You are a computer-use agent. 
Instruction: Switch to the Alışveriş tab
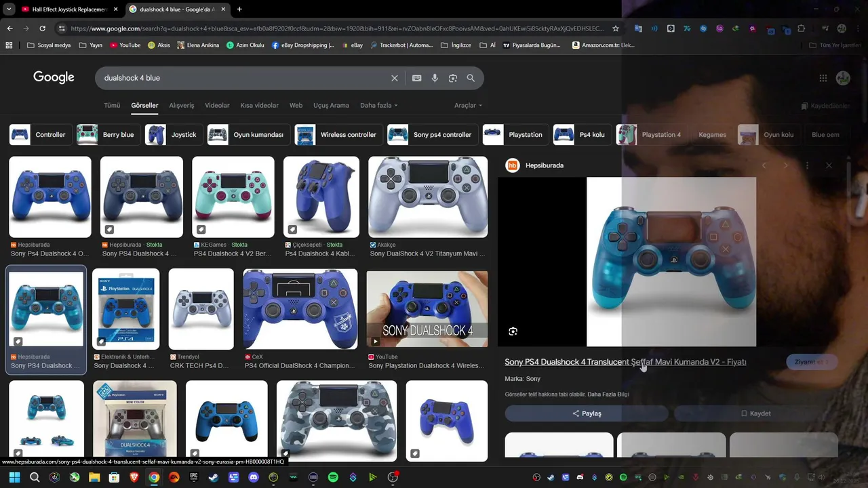(x=182, y=106)
